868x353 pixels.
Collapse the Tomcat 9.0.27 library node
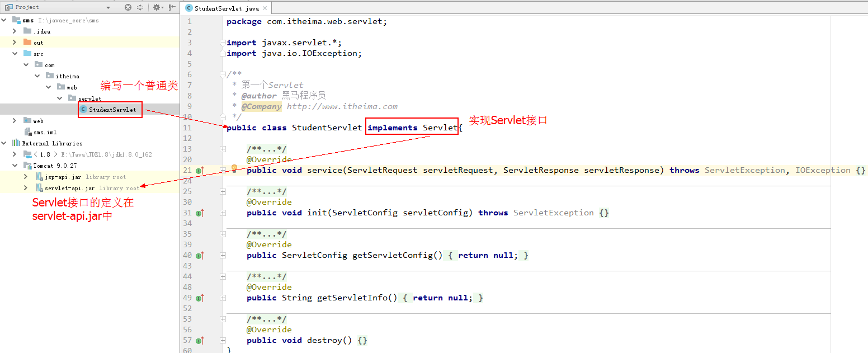pos(15,166)
